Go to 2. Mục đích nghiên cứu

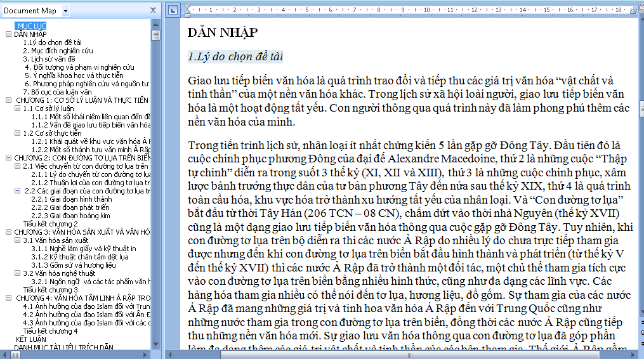coord(58,51)
